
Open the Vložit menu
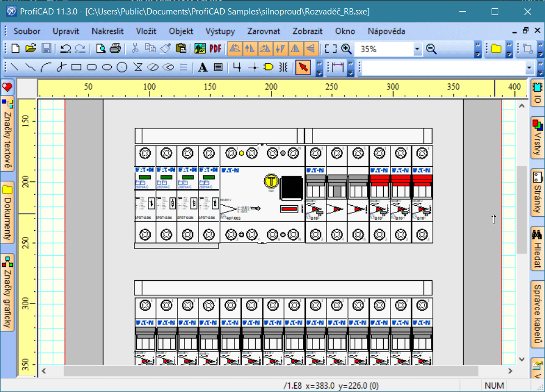coord(146,31)
